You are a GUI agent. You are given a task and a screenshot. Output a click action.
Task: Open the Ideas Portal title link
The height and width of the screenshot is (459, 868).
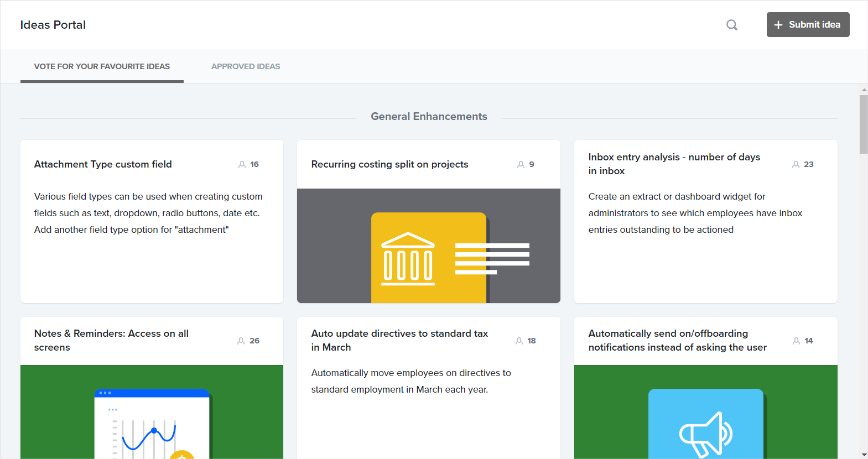click(x=53, y=25)
